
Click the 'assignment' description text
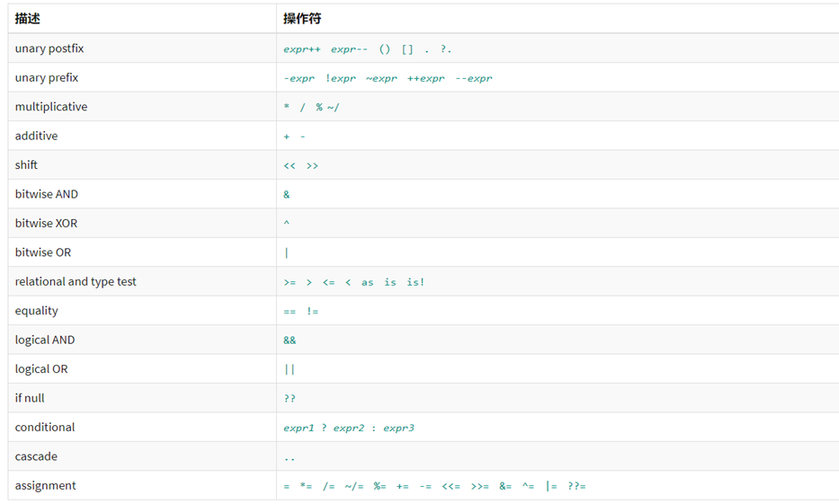(46, 485)
